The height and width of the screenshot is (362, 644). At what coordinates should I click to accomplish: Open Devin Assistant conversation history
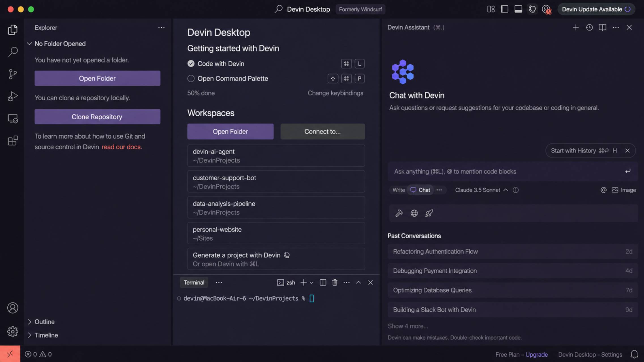point(589,27)
